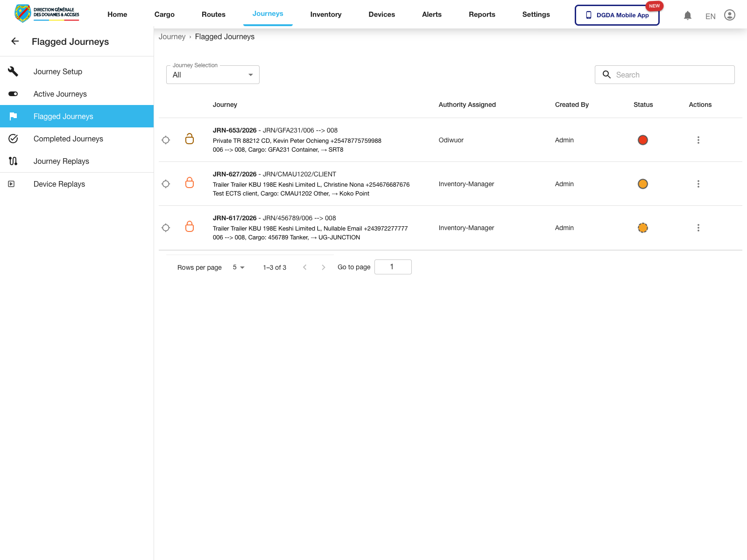
Task: Open Completed Journeys in the sidebar
Action: pyautogui.click(x=68, y=139)
